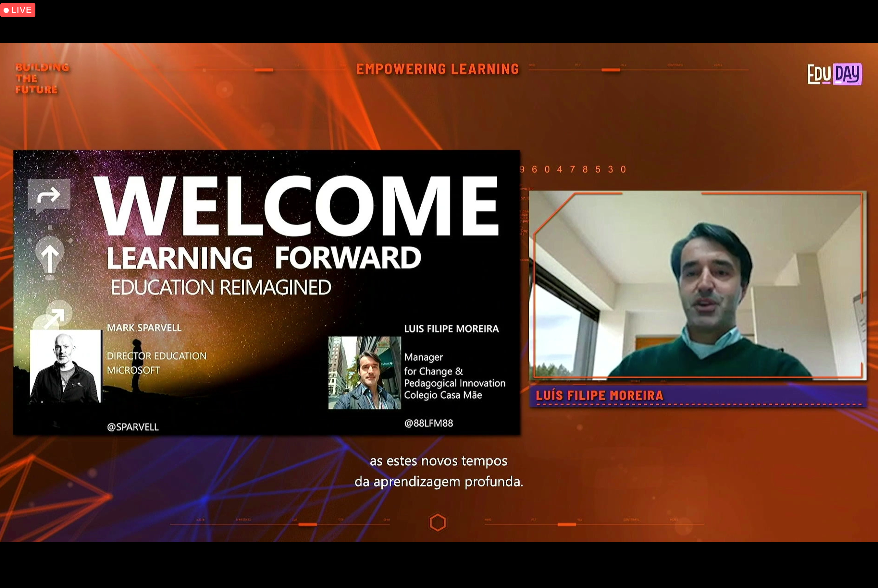Click the Building The Future logo
This screenshot has height=588, width=878.
coord(42,78)
